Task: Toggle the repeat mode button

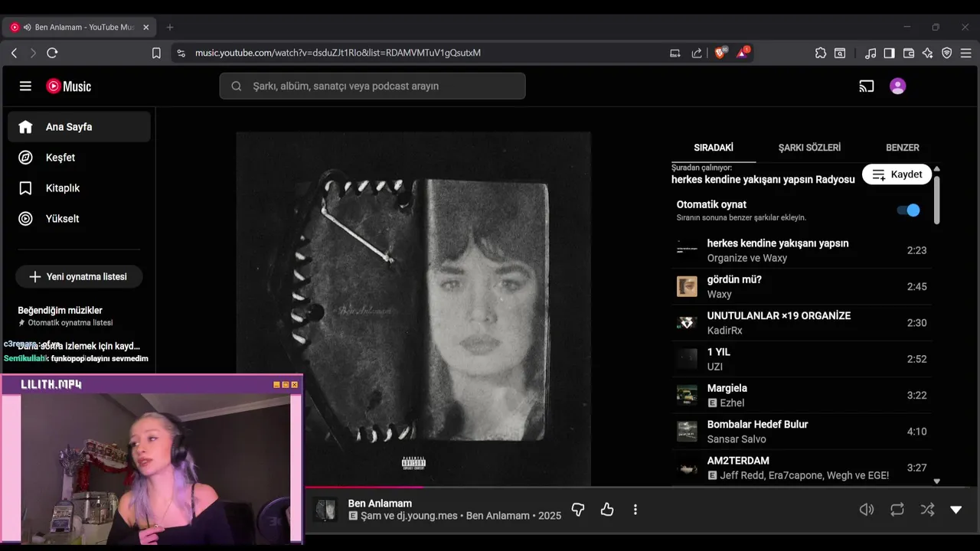Action: [897, 510]
